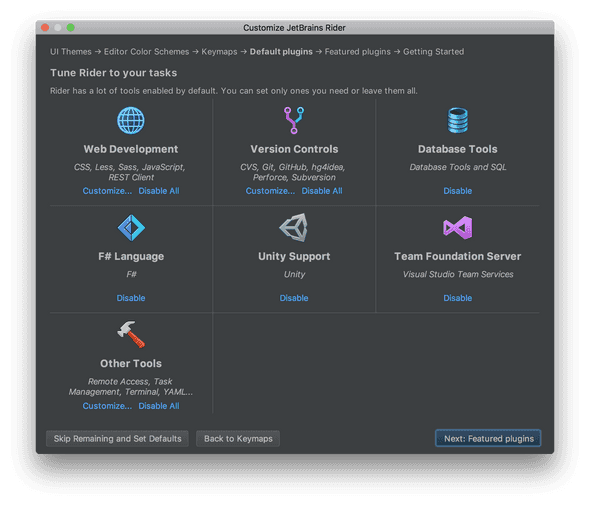This screenshot has height=505, width=590.
Task: Click the Other Tools heading
Action: pos(131,364)
